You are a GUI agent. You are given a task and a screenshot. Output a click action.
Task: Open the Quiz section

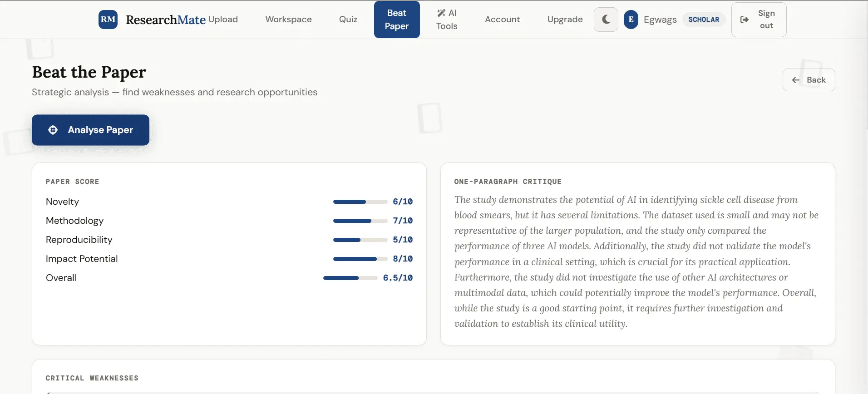click(348, 20)
